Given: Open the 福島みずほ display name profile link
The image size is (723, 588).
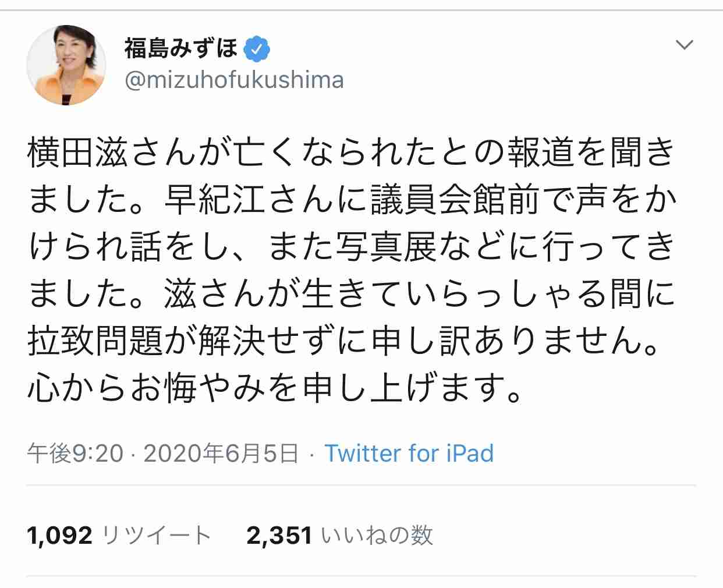Looking at the screenshot, I should (x=181, y=49).
